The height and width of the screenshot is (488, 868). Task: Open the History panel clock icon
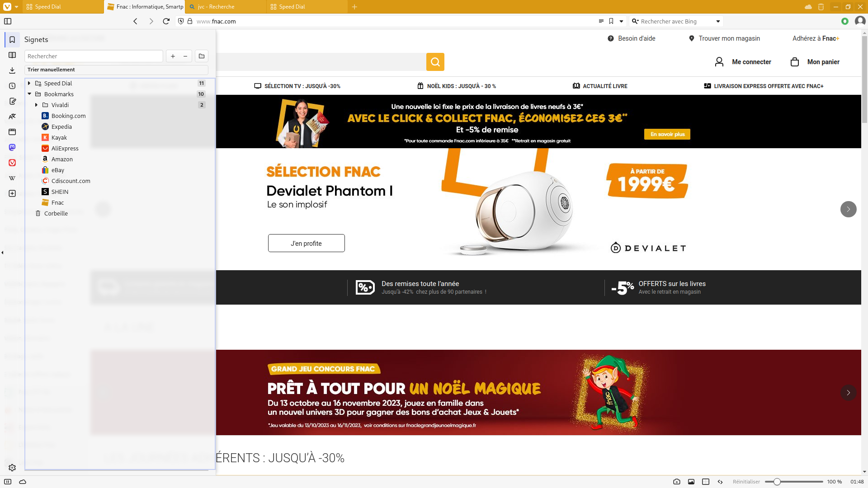(12, 86)
